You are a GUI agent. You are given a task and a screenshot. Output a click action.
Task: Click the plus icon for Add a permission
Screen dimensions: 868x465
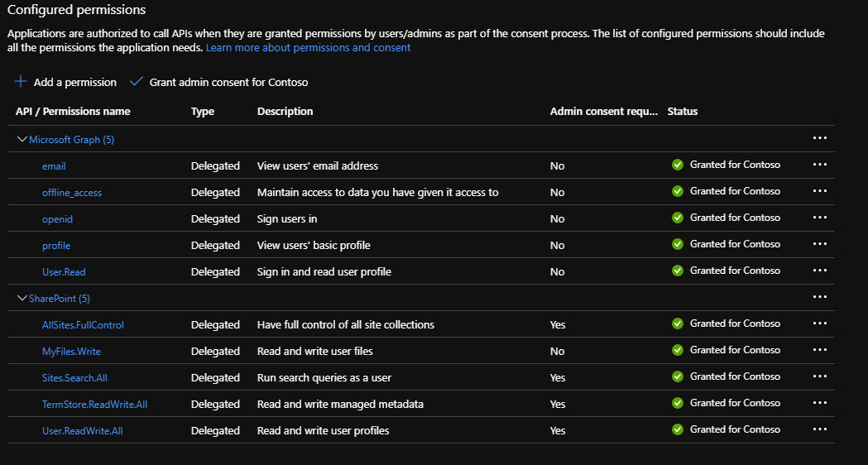pos(21,82)
